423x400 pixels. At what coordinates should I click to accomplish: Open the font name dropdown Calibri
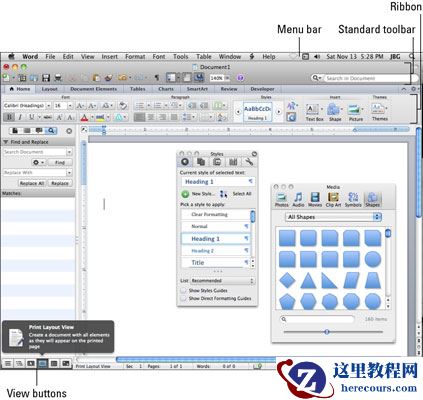click(x=48, y=106)
